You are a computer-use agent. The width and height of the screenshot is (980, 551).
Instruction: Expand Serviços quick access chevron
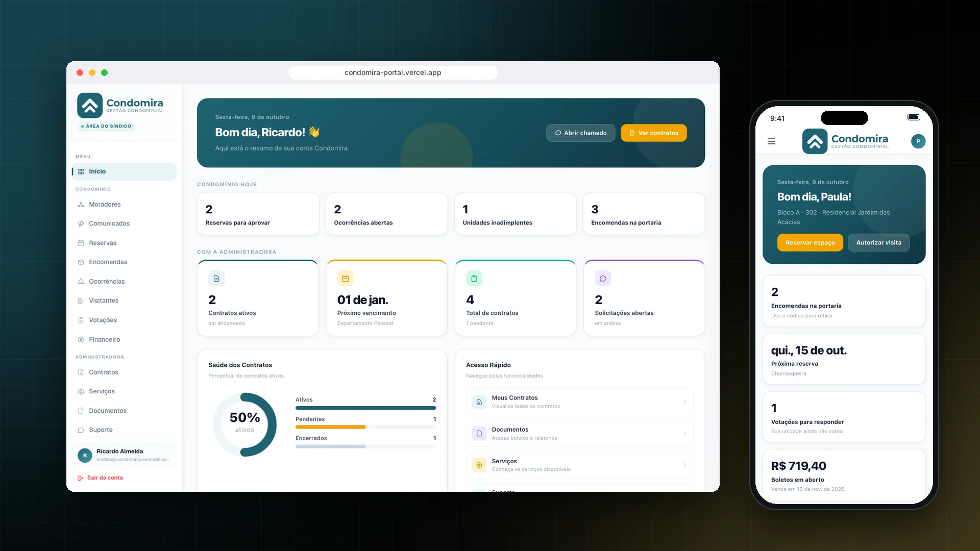[685, 465]
